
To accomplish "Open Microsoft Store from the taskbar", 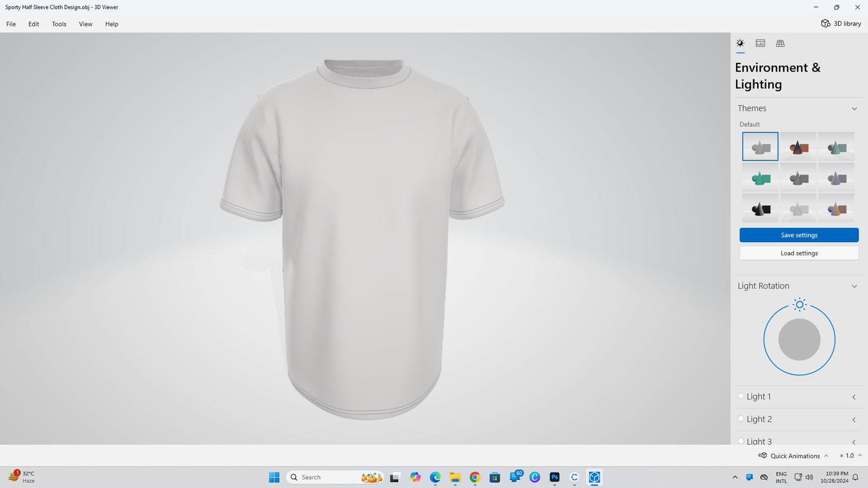I will click(x=495, y=477).
